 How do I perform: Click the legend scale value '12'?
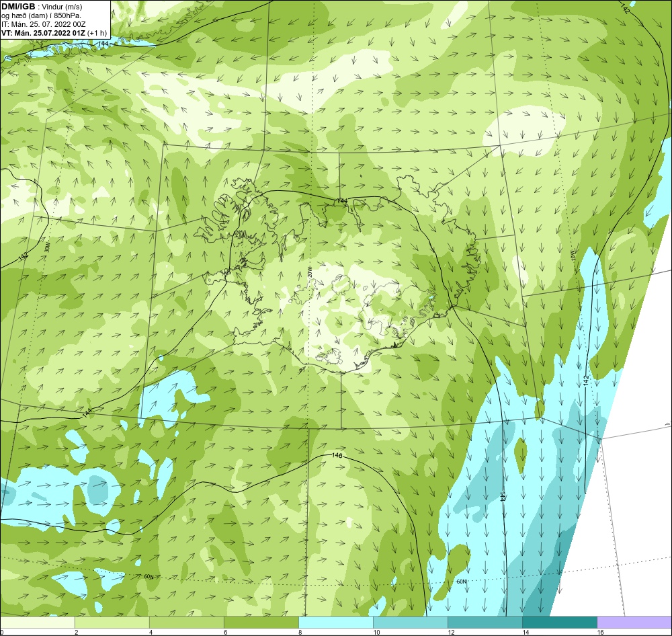(451, 632)
